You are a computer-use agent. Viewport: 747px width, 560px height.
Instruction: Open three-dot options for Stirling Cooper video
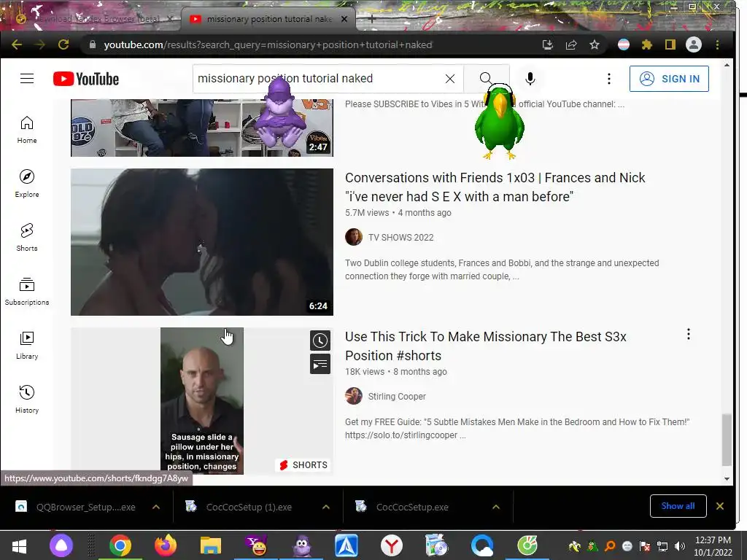pos(689,334)
